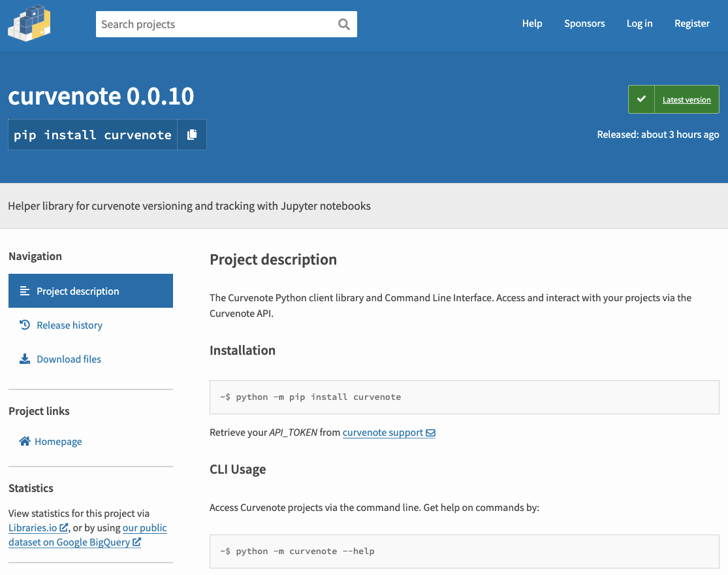Click python -m pip install curvenote code
Viewport: 728px width, 575px height.
point(311,397)
